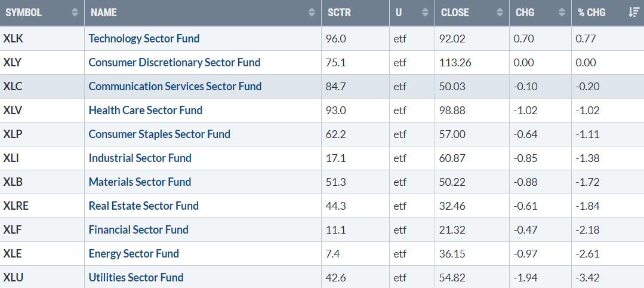The width and height of the screenshot is (644, 288).
Task: Click the descending sort icon in % CHG header
Action: click(634, 13)
